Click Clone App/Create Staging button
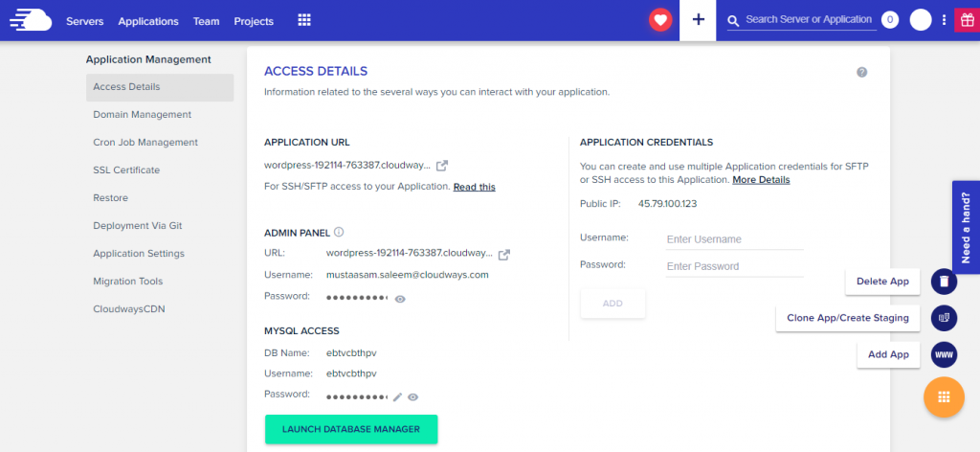 click(x=848, y=318)
